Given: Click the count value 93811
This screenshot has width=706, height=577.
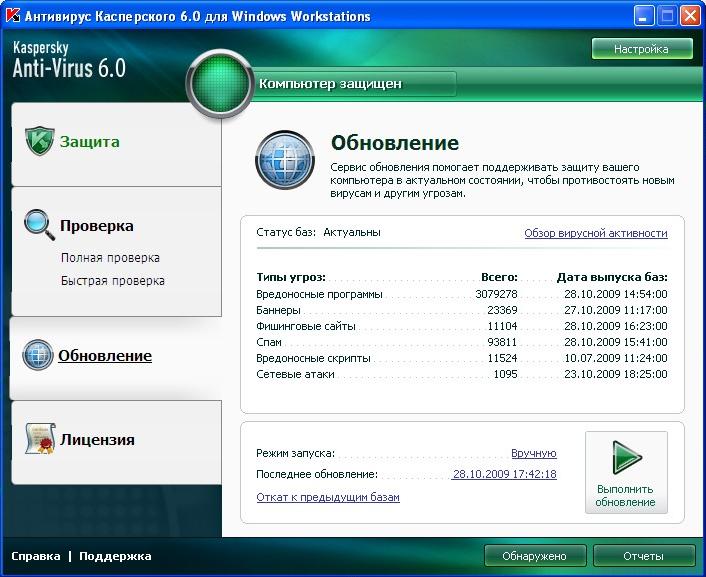Looking at the screenshot, I should pyautogui.click(x=502, y=342).
